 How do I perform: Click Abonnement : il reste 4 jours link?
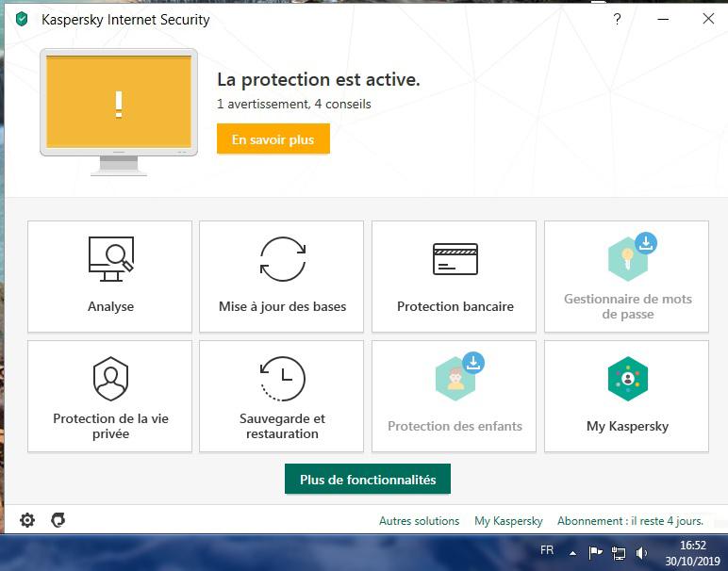[631, 521]
